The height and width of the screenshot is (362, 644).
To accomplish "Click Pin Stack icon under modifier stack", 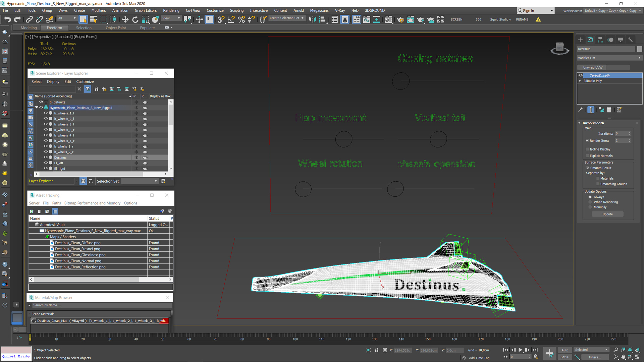I will [x=581, y=110].
